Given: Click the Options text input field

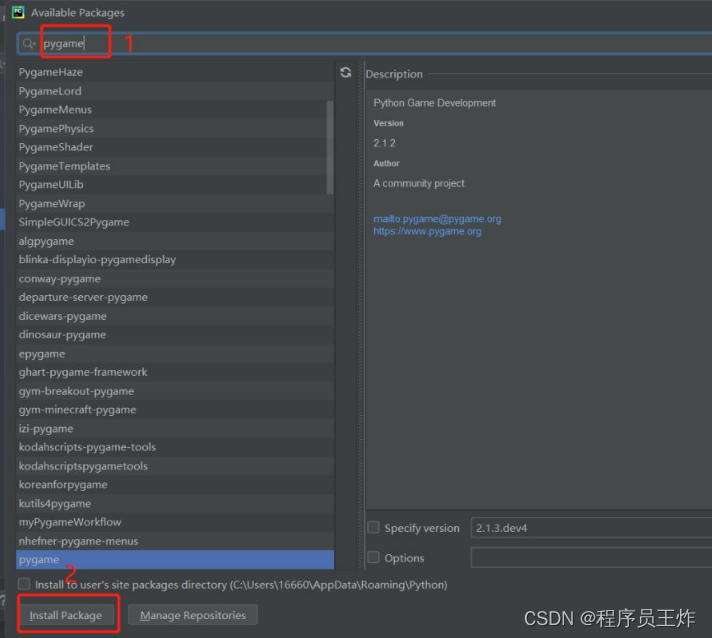Looking at the screenshot, I should click(591, 557).
